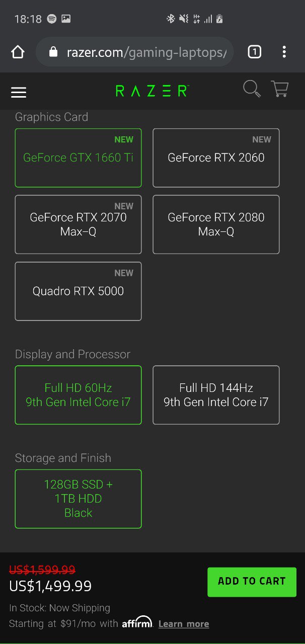Open the hamburger navigation menu
This screenshot has width=305, height=644.
pyautogui.click(x=19, y=92)
